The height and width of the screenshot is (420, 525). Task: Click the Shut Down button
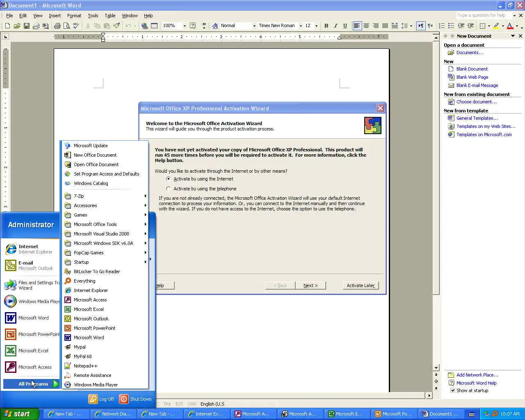135,399
